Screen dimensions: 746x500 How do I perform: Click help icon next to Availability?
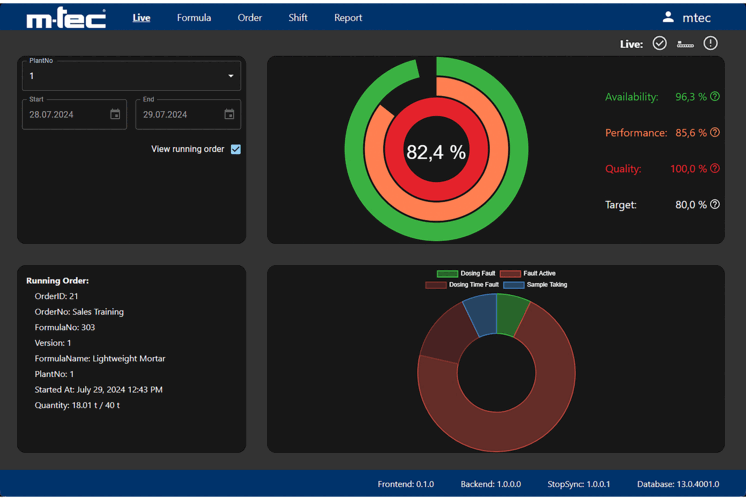715,97
